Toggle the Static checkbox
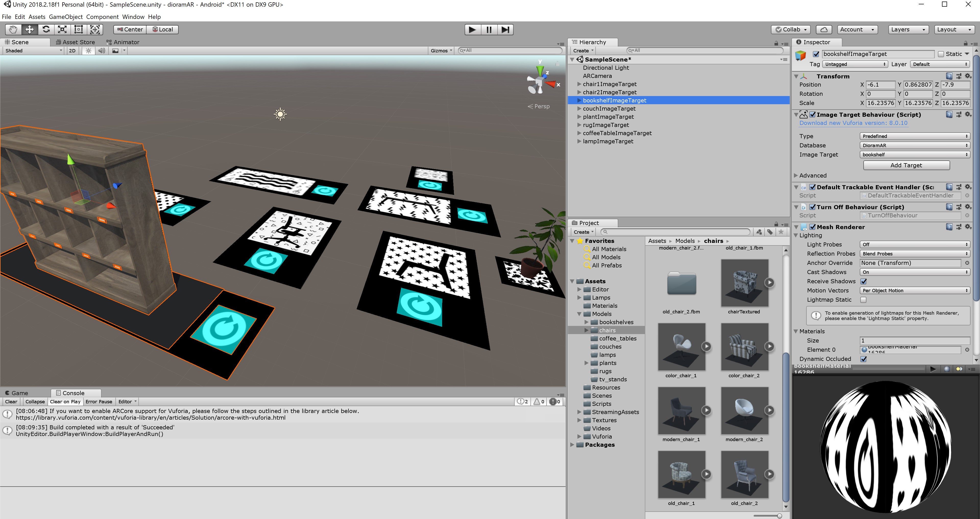 (x=941, y=54)
